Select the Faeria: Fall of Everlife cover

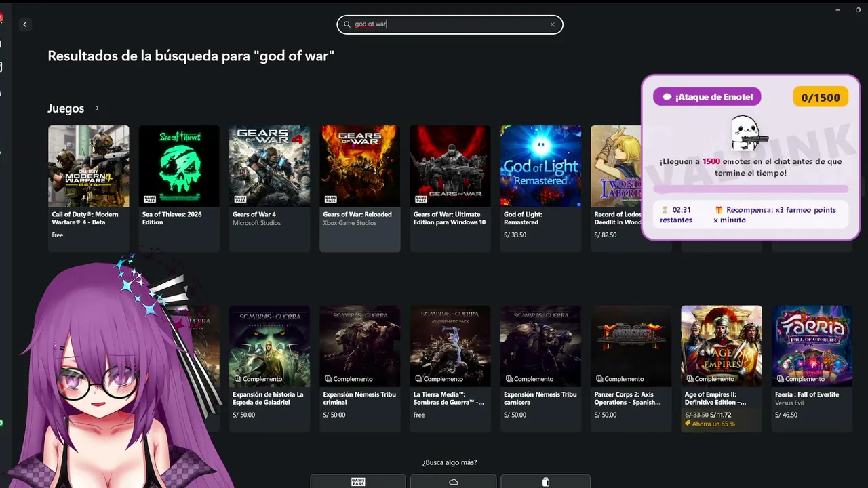[812, 346]
